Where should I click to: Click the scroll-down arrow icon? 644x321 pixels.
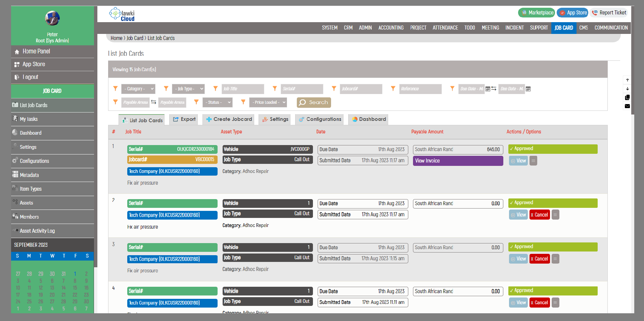coord(627,89)
